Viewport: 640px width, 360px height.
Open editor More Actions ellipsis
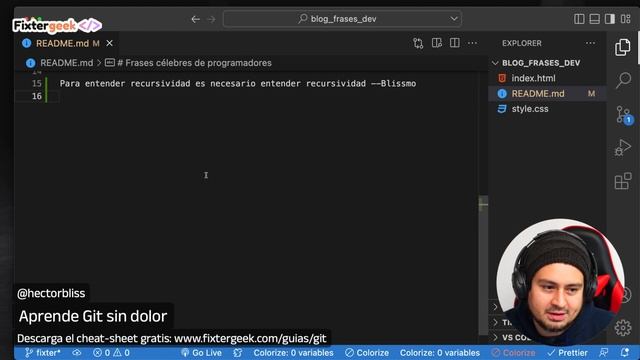472,43
